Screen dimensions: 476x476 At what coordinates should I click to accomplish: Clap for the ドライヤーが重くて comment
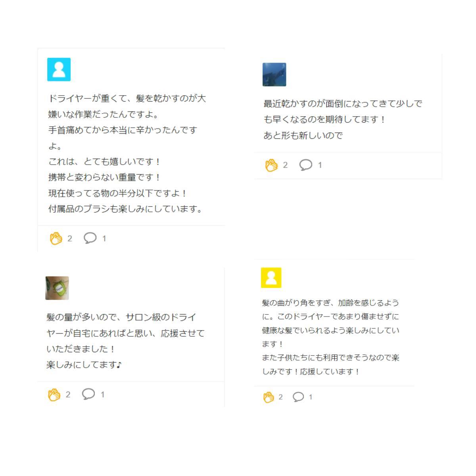coord(56,238)
